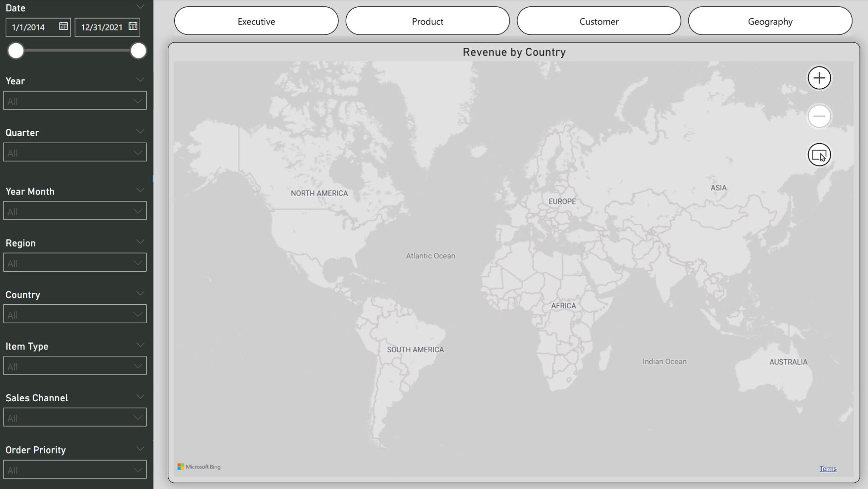Collapse the Region filter section
868x489 pixels.
click(x=140, y=242)
